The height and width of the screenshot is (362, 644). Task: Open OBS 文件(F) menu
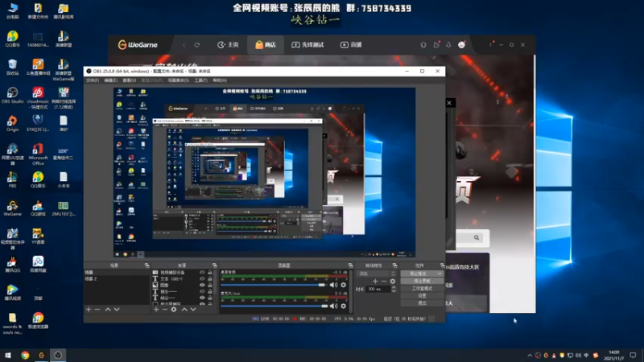93,80
